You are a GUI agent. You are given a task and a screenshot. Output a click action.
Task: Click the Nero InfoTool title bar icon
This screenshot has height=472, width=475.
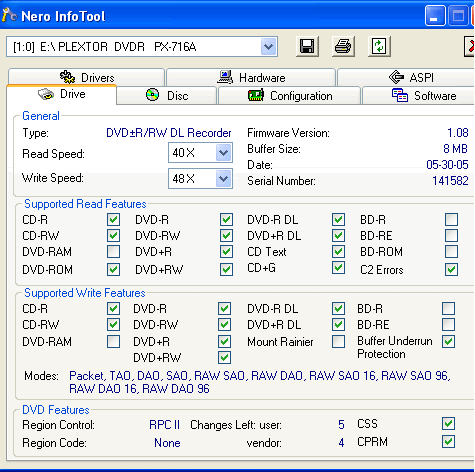9,15
